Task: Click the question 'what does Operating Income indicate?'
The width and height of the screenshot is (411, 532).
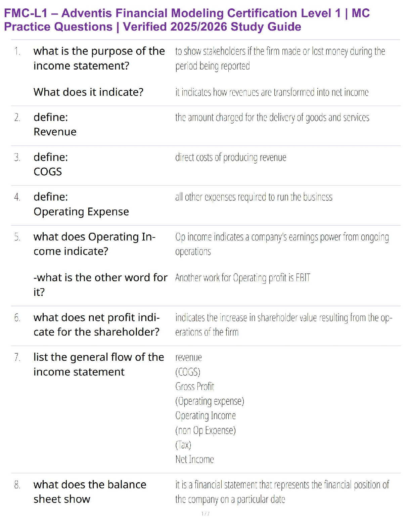Action: click(x=94, y=244)
